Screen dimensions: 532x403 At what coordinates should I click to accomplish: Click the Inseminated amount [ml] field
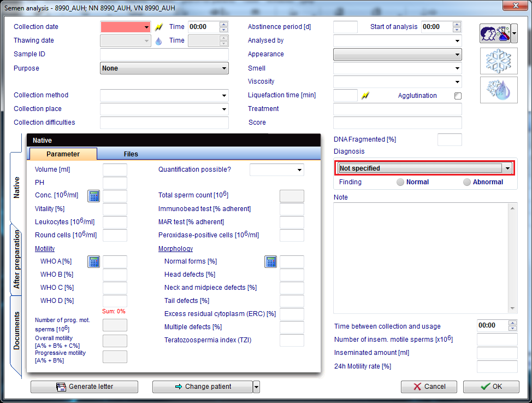pyautogui.click(x=497, y=353)
